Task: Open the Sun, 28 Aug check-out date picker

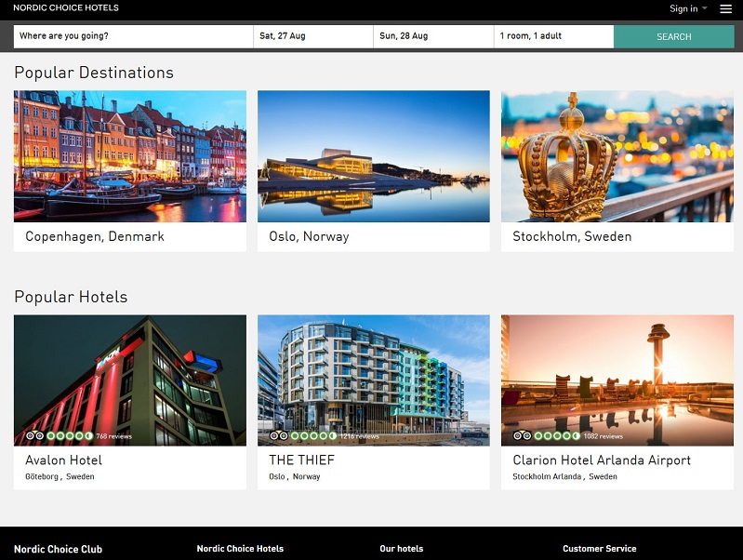Action: [x=433, y=36]
